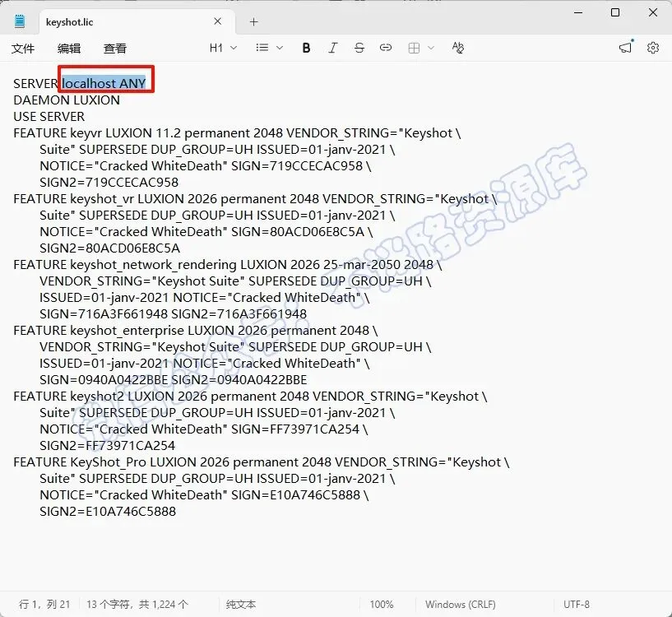Screen dimensions: 672x617
Task: Open the H1 heading dropdown
Action: pyautogui.click(x=223, y=48)
